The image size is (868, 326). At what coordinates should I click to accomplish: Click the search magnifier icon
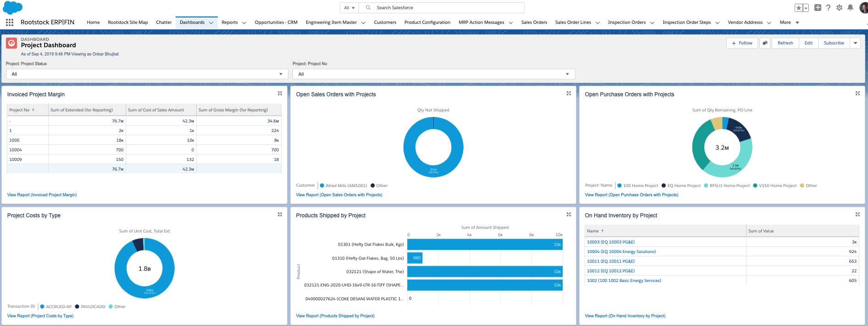click(x=368, y=8)
